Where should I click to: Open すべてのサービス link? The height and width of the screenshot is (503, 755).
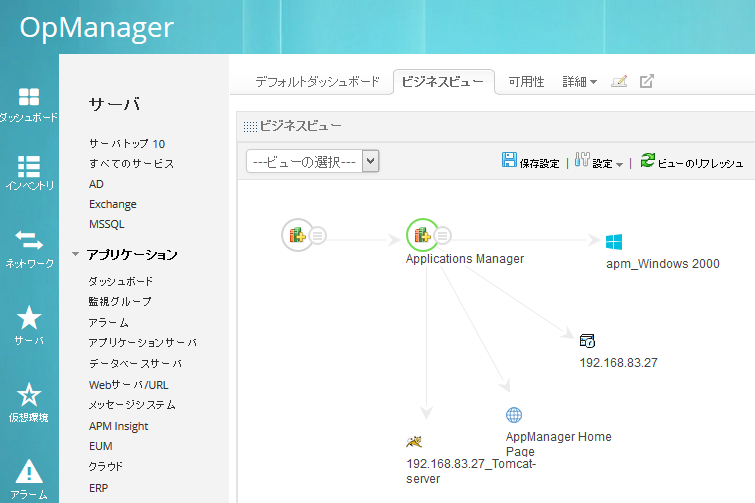pos(131,164)
